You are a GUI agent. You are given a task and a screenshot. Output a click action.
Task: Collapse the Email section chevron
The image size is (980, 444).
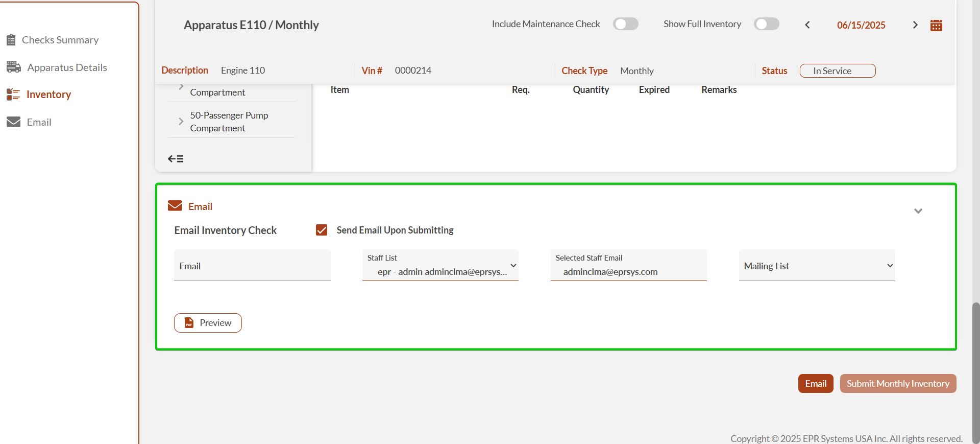918,211
